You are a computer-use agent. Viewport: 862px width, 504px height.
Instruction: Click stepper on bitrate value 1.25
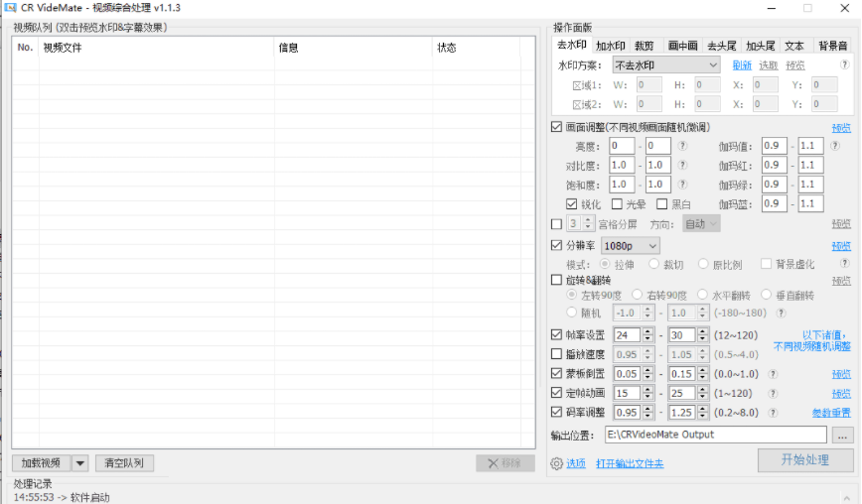click(702, 413)
